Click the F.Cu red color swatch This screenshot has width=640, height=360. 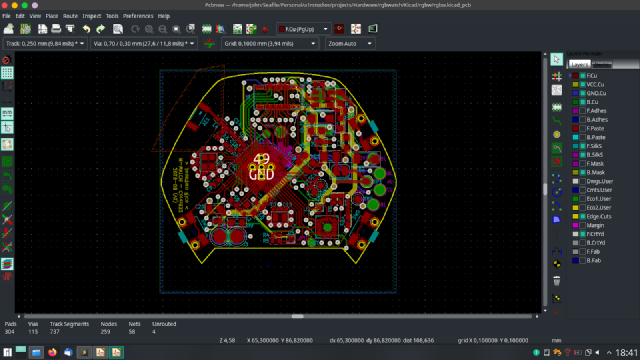click(x=576, y=76)
